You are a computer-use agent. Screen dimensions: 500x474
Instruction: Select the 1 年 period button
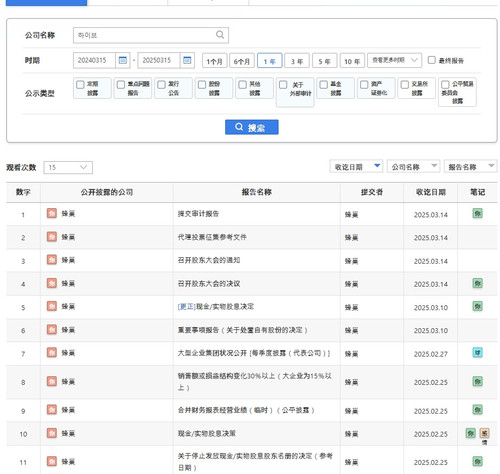click(269, 61)
